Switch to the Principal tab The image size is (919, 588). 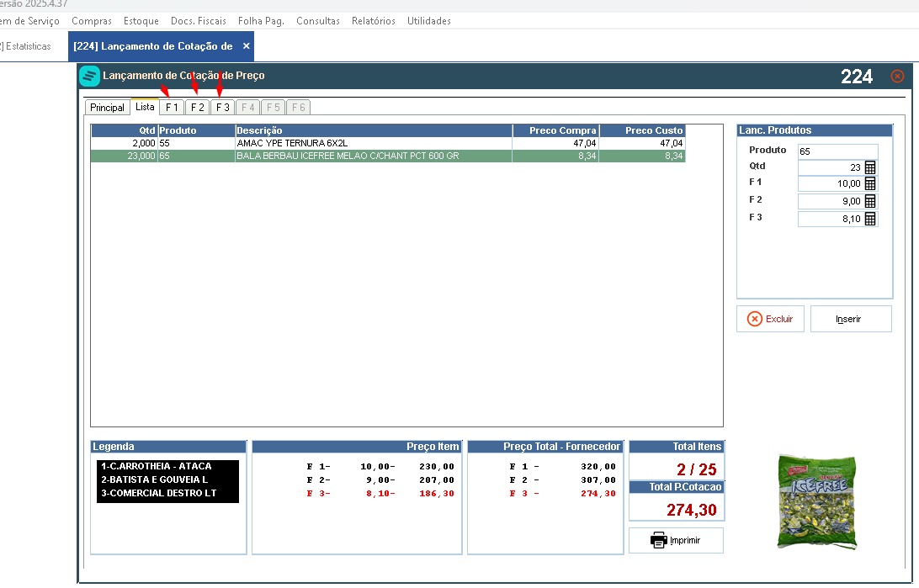[107, 108]
